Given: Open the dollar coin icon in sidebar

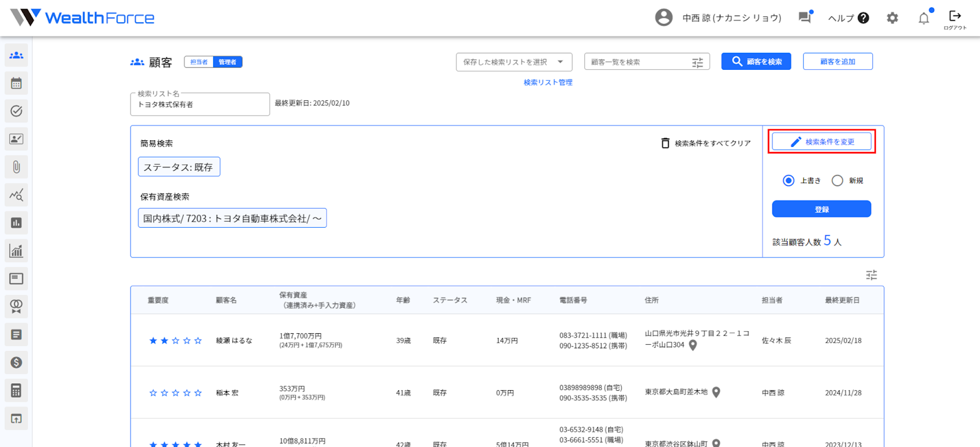Looking at the screenshot, I should 17,362.
